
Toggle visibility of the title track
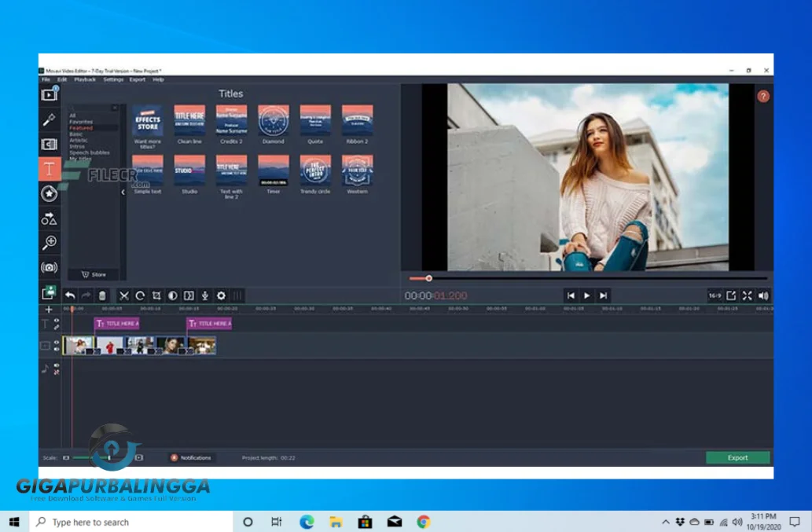[x=57, y=321]
